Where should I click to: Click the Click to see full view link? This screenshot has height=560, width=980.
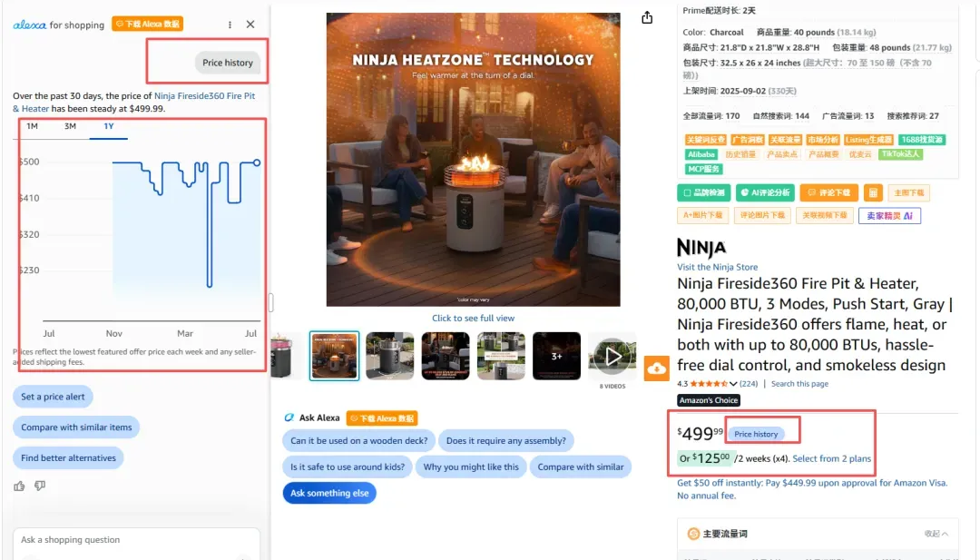[x=473, y=319]
